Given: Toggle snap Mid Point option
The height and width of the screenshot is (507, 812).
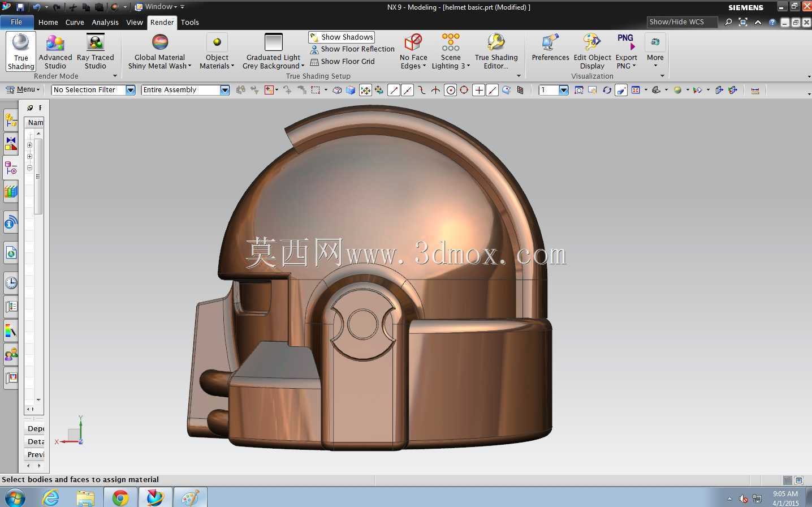Looking at the screenshot, I should point(407,90).
